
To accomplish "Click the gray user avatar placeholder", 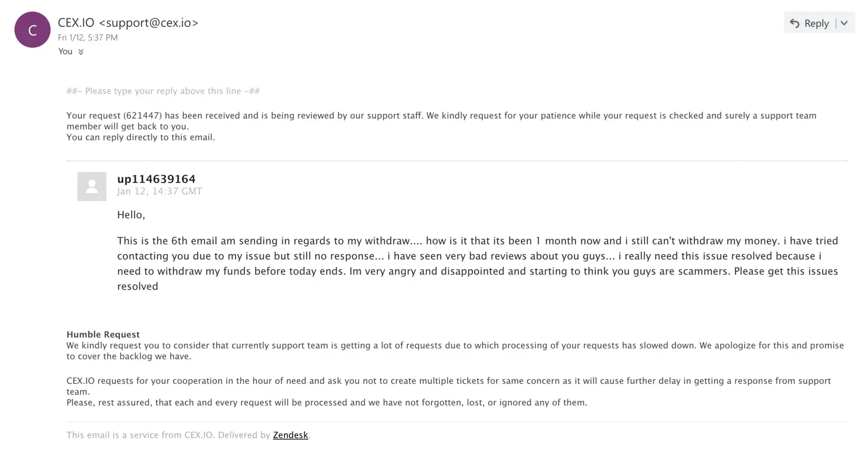I will point(92,187).
